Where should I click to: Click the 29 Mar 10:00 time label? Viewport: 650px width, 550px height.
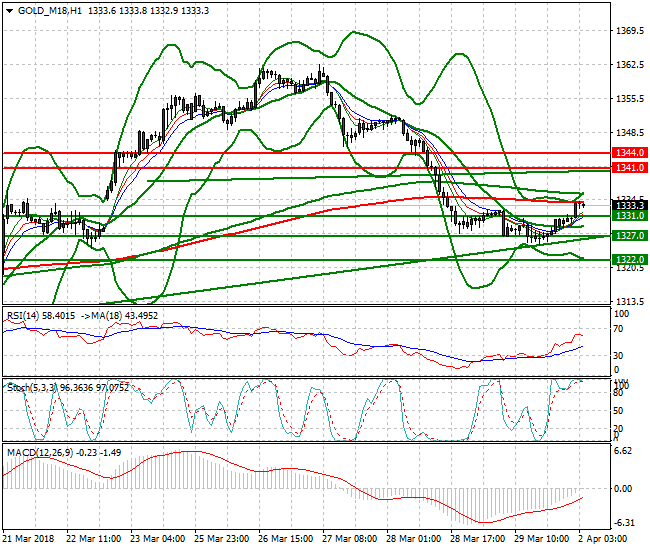click(x=541, y=539)
